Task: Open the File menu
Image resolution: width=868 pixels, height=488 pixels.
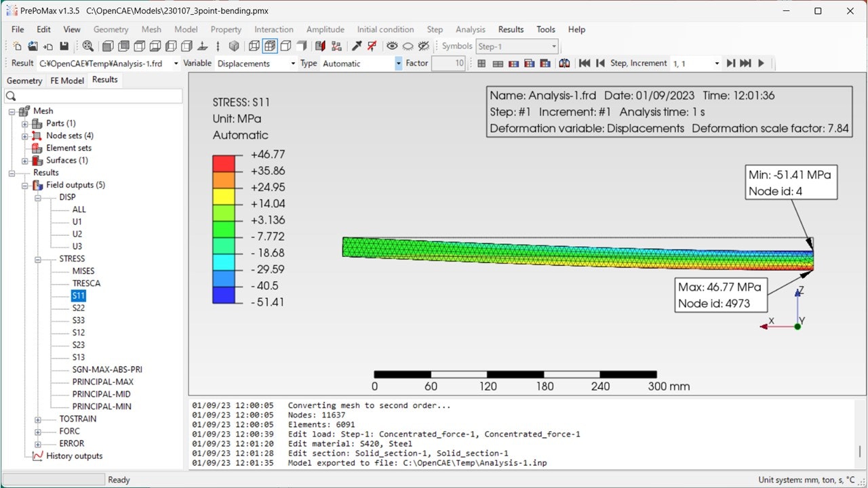Action: click(18, 29)
